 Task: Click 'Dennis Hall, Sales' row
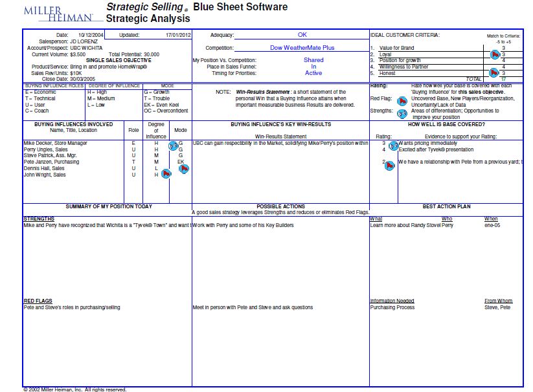[44, 168]
